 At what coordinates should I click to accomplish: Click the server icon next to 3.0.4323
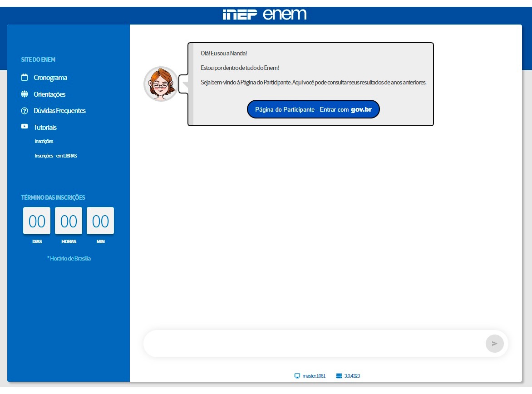tap(339, 376)
